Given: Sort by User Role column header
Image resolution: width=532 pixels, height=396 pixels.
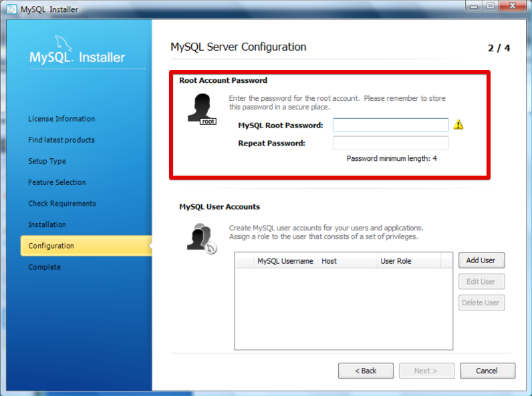Looking at the screenshot, I should tap(409, 260).
